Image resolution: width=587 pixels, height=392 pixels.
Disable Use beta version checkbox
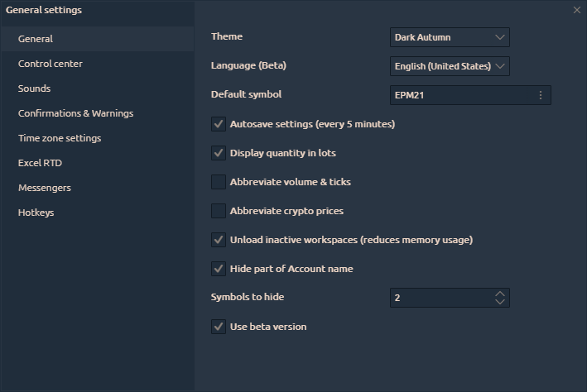click(219, 327)
